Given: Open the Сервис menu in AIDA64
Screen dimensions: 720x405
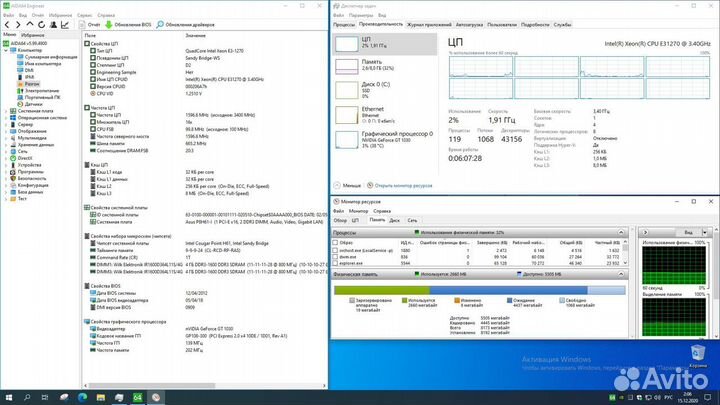Looking at the screenshot, I should 84,15.
